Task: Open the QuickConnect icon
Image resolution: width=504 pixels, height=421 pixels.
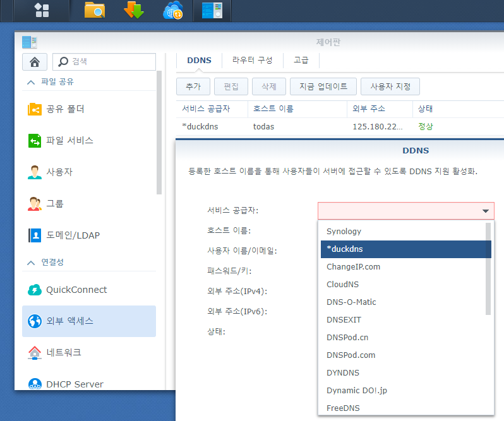Action: pyautogui.click(x=35, y=290)
